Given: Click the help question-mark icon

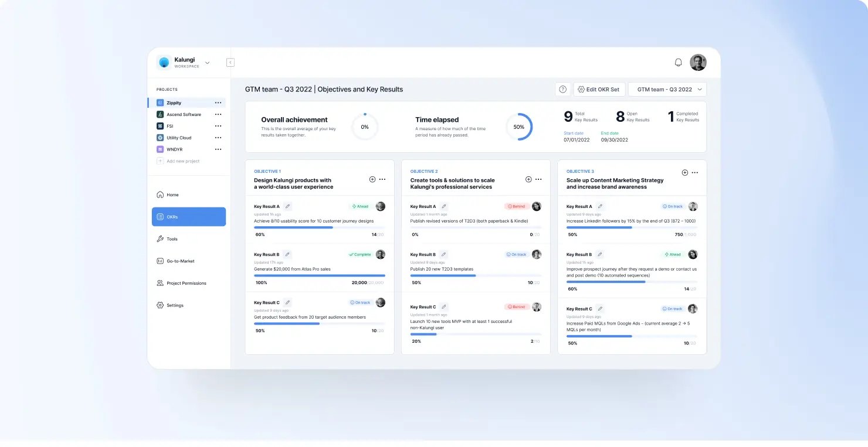Looking at the screenshot, I should tap(562, 88).
